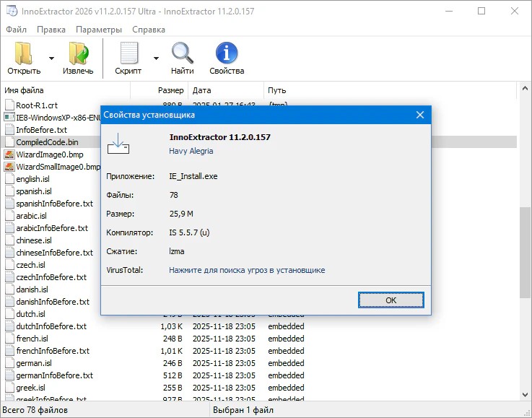Select german.isl in the file list
Image resolution: width=532 pixels, height=418 pixels.
[x=34, y=363]
